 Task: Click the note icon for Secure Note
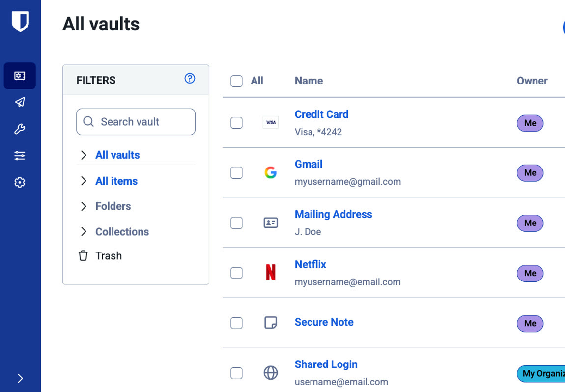[271, 322]
